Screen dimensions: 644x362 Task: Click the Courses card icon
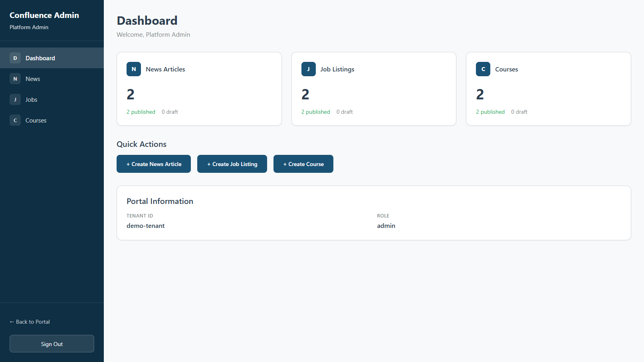[483, 69]
